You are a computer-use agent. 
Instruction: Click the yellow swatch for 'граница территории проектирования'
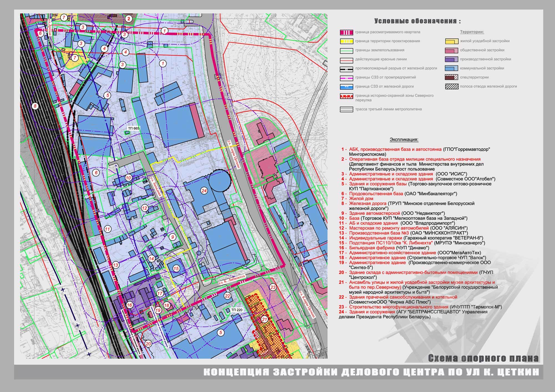pos(347,41)
